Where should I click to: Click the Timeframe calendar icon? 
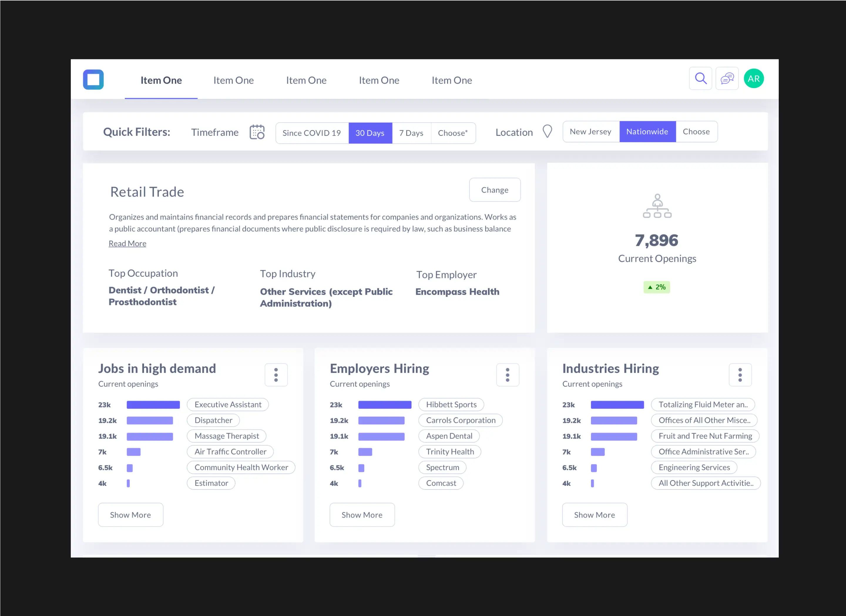(257, 132)
